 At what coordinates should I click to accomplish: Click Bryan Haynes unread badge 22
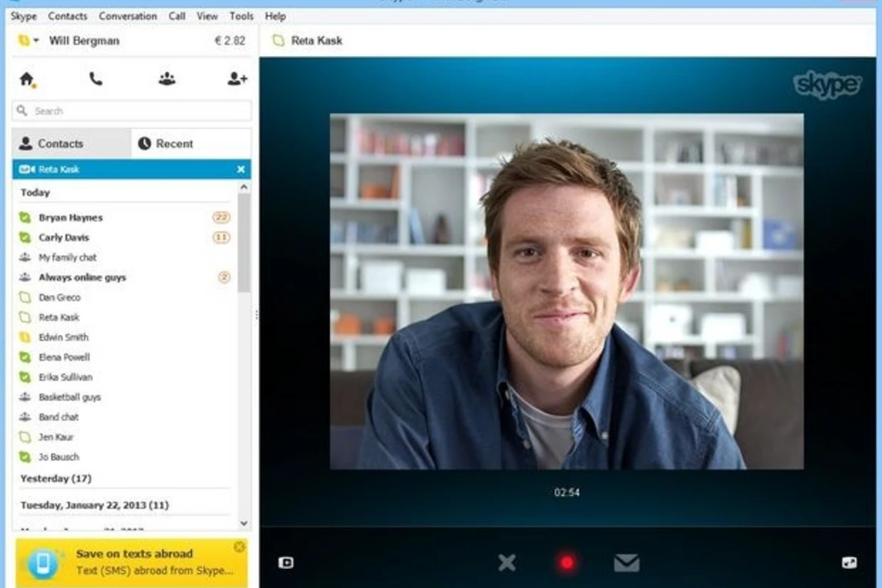[x=221, y=218]
